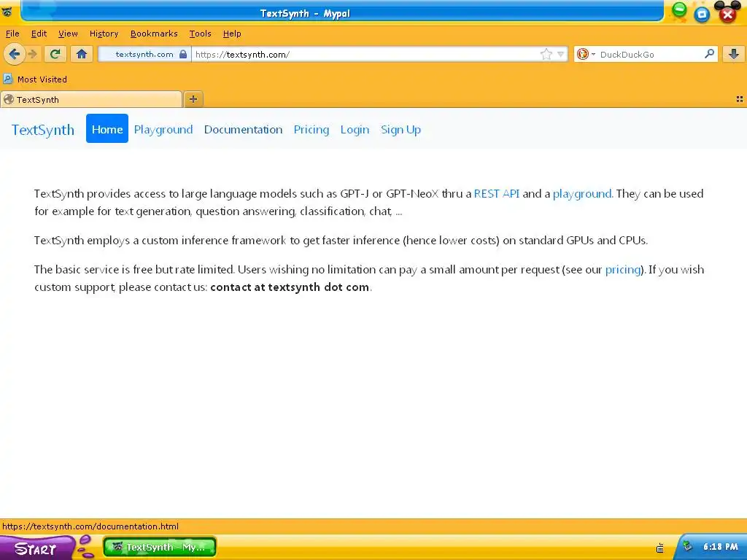The image size is (747, 560).
Task: Open the Edit menu
Action: coord(39,34)
